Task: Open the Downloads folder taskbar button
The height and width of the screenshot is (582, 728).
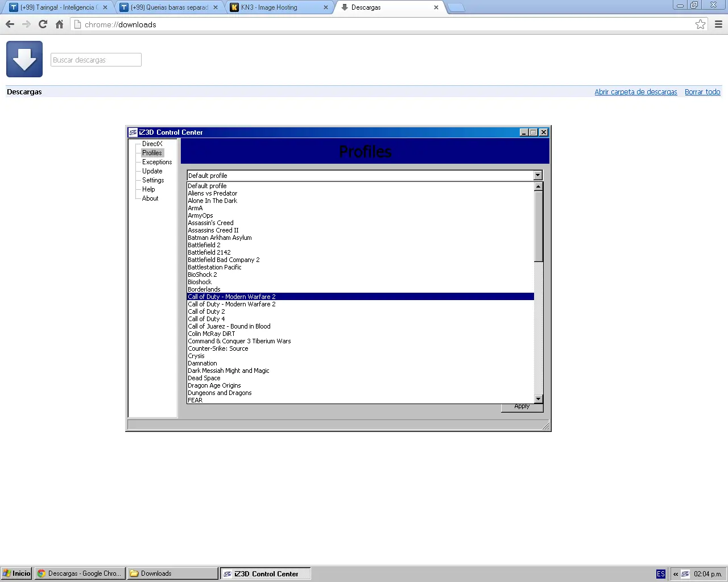Action: tap(172, 573)
